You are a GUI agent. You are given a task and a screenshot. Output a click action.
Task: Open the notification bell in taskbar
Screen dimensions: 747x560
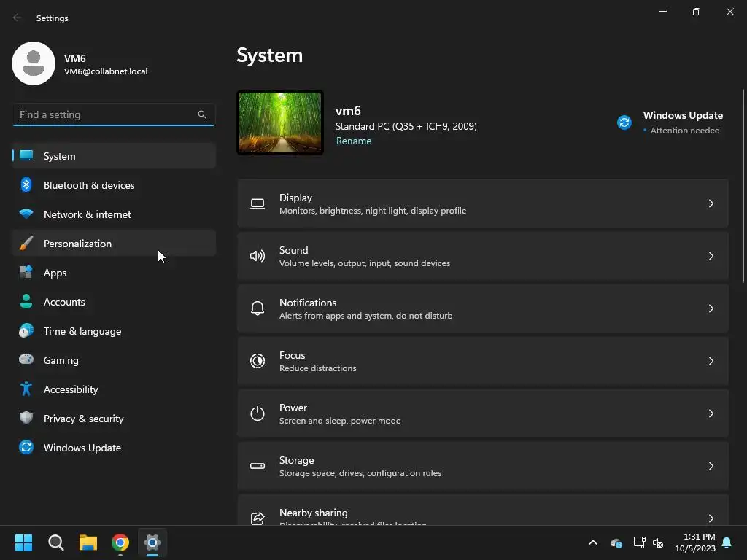pyautogui.click(x=727, y=542)
